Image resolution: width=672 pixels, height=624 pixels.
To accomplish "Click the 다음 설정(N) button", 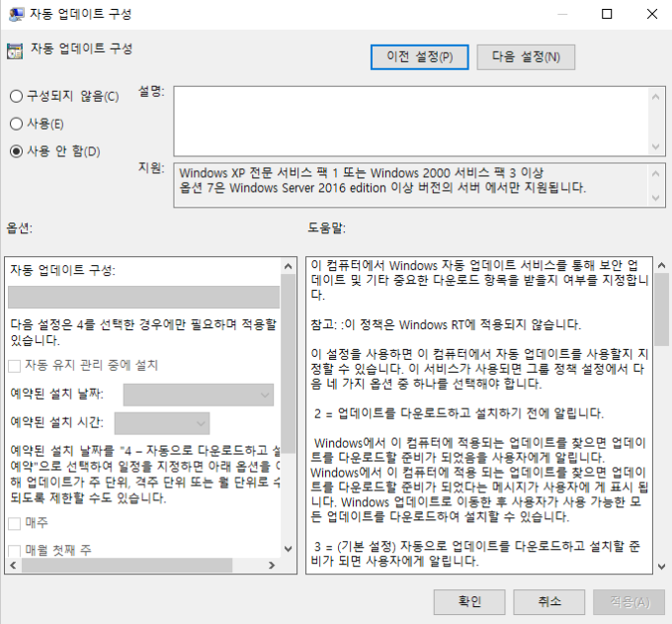I will tap(526, 57).
